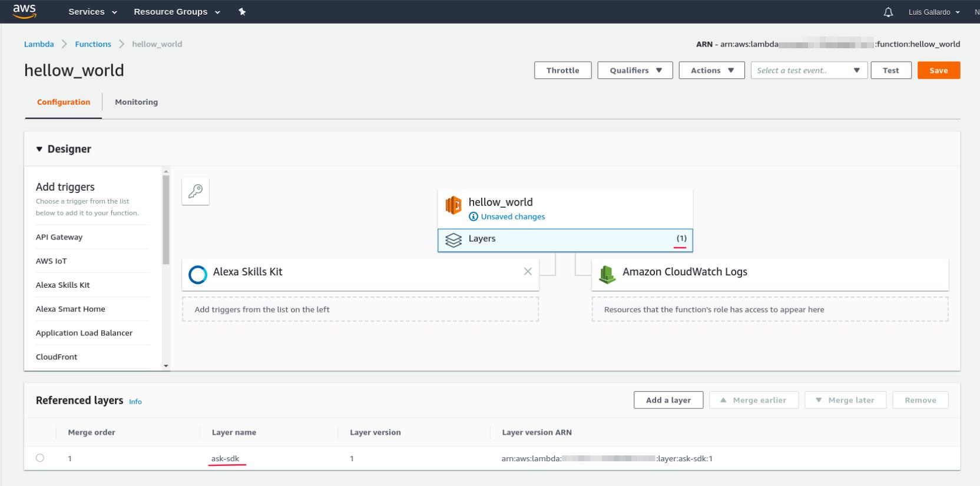Add the Application Load Balancer trigger
The image size is (980, 486).
coord(84,333)
